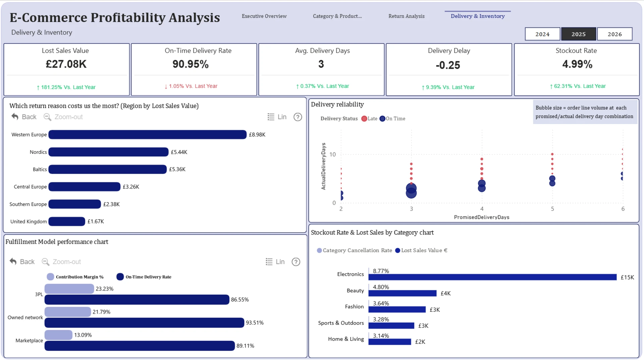The image size is (644, 362).
Task: Click On-Time Delivery Rate legend marker
Action: click(120, 277)
